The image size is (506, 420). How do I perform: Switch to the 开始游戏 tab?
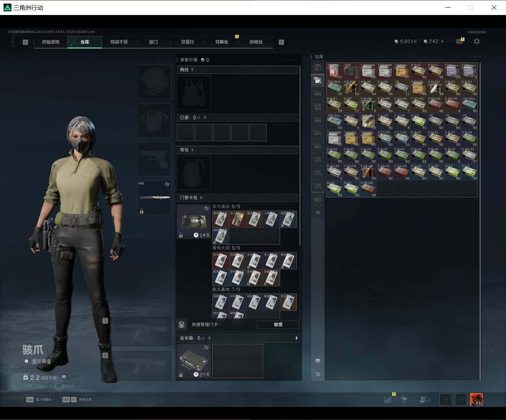pos(51,42)
